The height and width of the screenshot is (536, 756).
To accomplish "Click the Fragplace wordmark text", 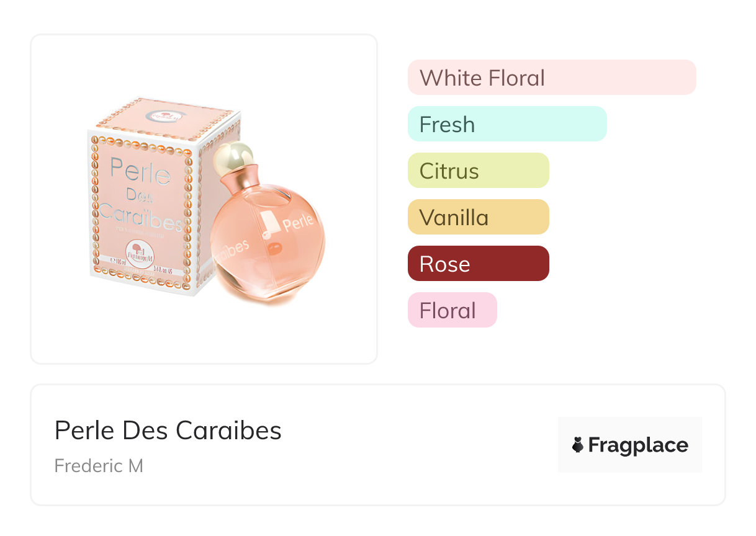I will 638,445.
